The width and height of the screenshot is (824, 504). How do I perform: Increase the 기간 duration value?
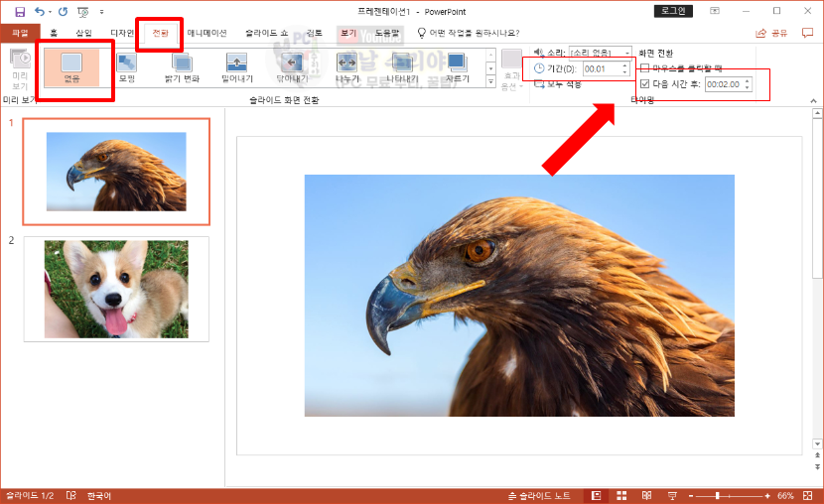point(624,65)
